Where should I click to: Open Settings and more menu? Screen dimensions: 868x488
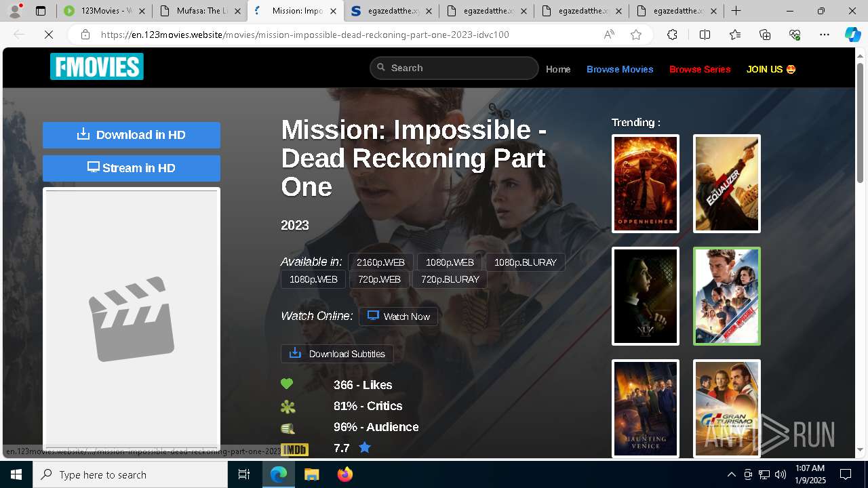coord(825,35)
